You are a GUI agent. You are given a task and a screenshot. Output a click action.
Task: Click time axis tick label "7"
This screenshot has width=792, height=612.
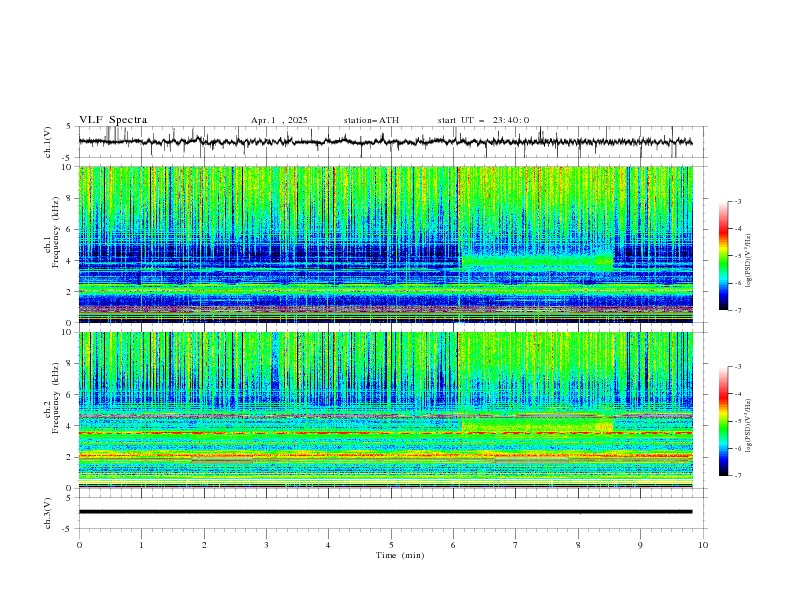tap(516, 545)
